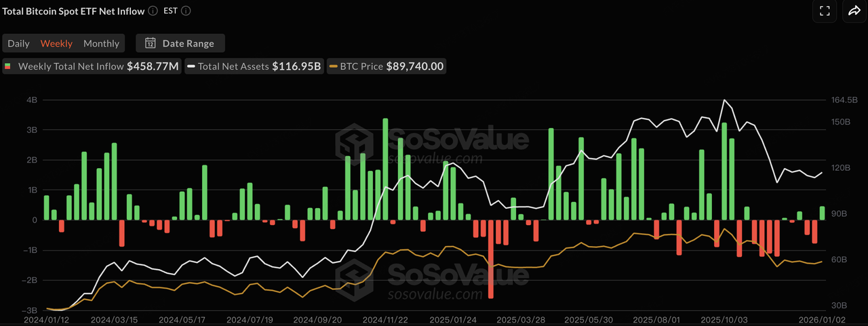Click the latest green bar at far right
This screenshot has width=868, height=326.
click(822, 213)
